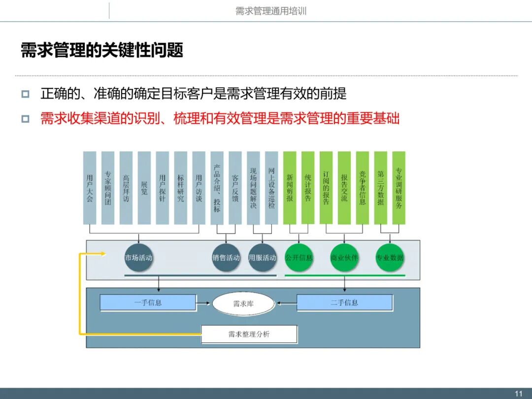
Task: Select the 销售活动 circle icon
Action: (x=226, y=256)
